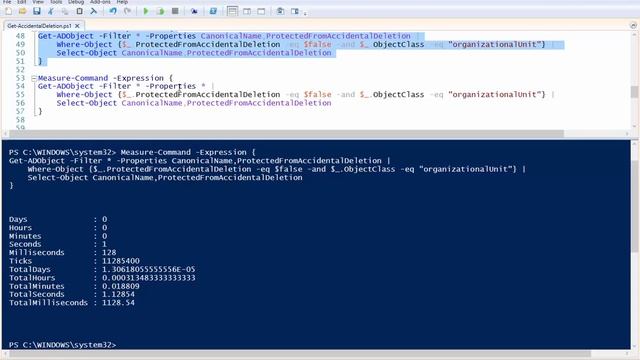Open the Edit menu
This screenshot has height=360, width=640.
[21, 2]
